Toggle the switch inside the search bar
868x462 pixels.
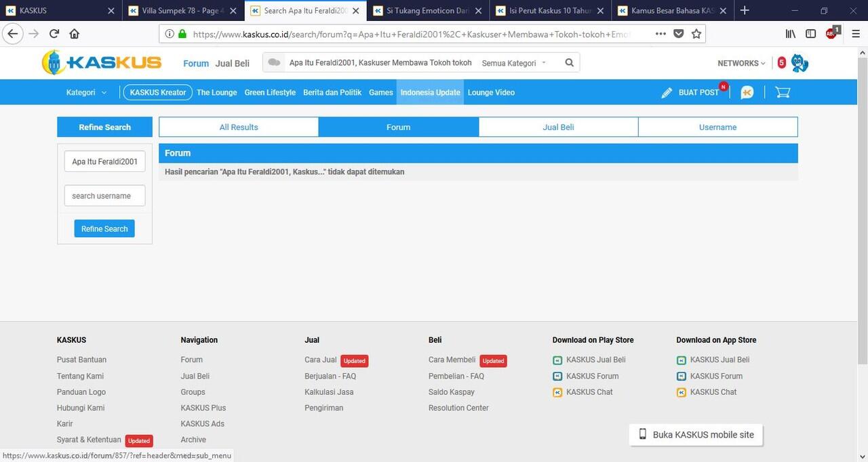point(275,63)
